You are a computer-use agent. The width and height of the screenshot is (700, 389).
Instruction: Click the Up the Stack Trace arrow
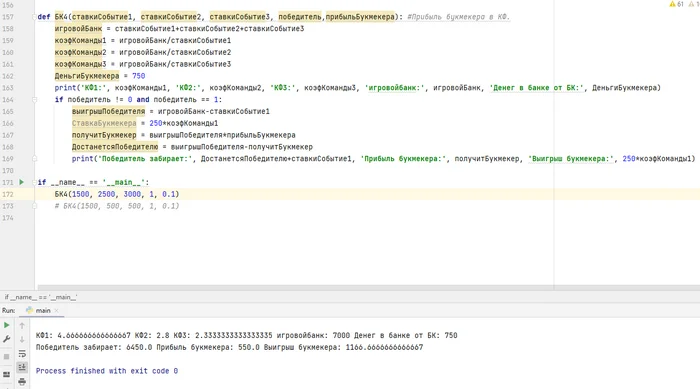point(22,326)
